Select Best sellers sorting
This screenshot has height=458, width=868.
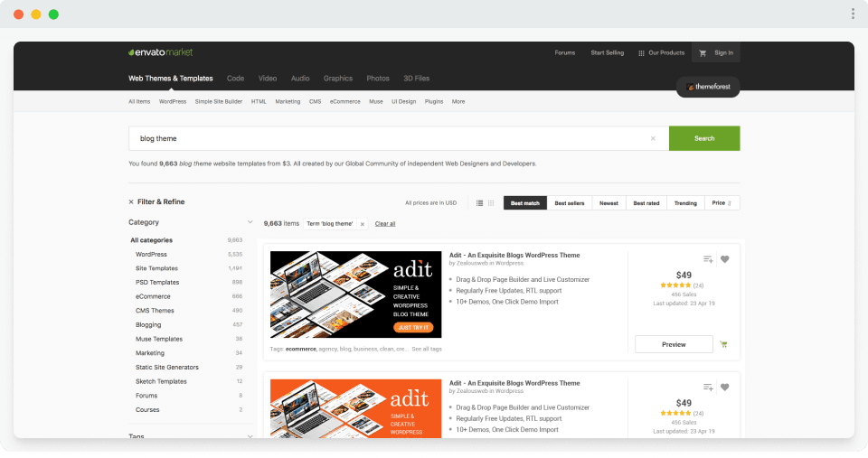(x=570, y=203)
